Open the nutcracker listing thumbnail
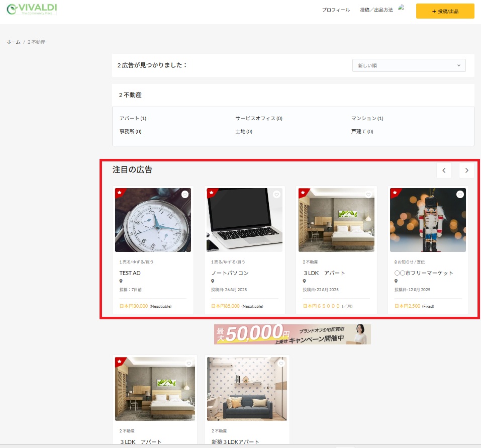 pyautogui.click(x=428, y=220)
